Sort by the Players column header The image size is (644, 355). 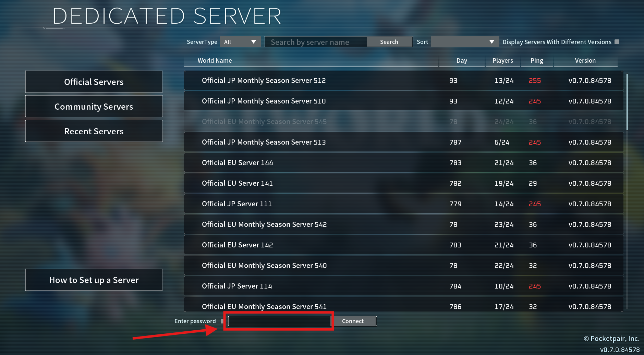click(x=502, y=61)
